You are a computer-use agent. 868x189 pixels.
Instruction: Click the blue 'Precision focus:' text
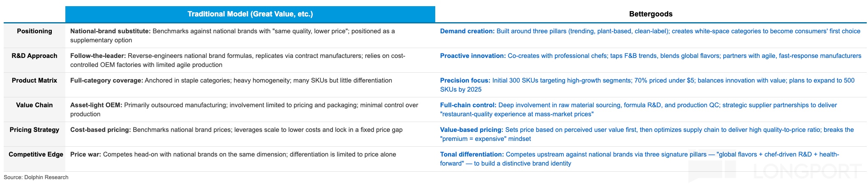pos(465,81)
